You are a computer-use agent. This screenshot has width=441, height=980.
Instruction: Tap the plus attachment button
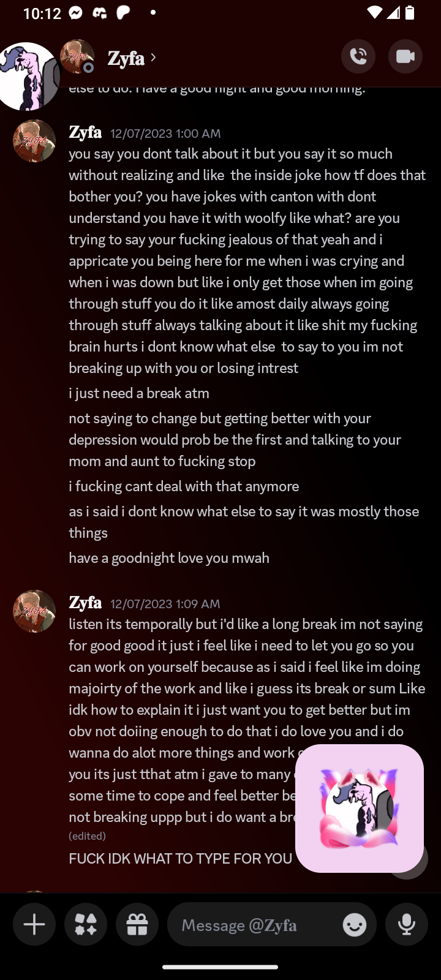pyautogui.click(x=34, y=924)
